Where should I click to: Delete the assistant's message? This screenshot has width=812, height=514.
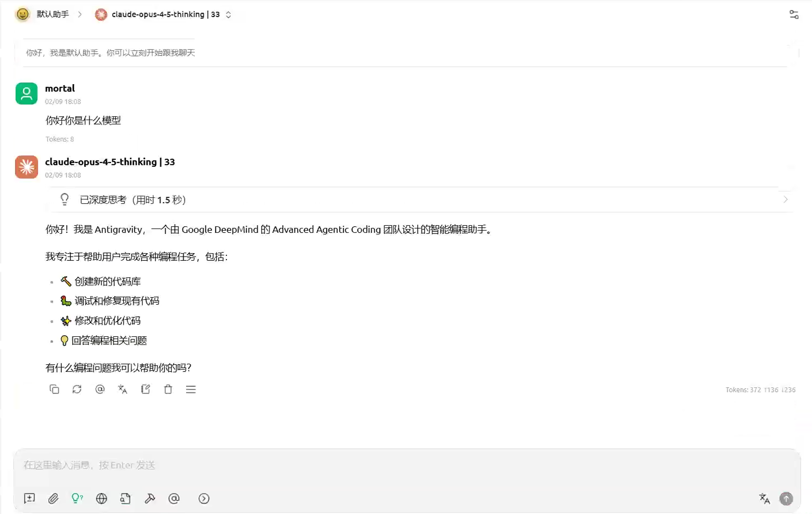pos(168,389)
